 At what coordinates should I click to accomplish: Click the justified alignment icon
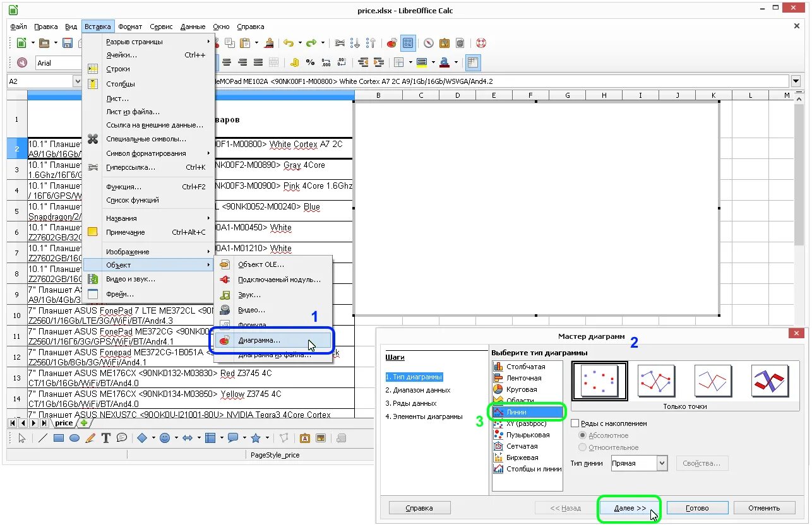pos(258,62)
